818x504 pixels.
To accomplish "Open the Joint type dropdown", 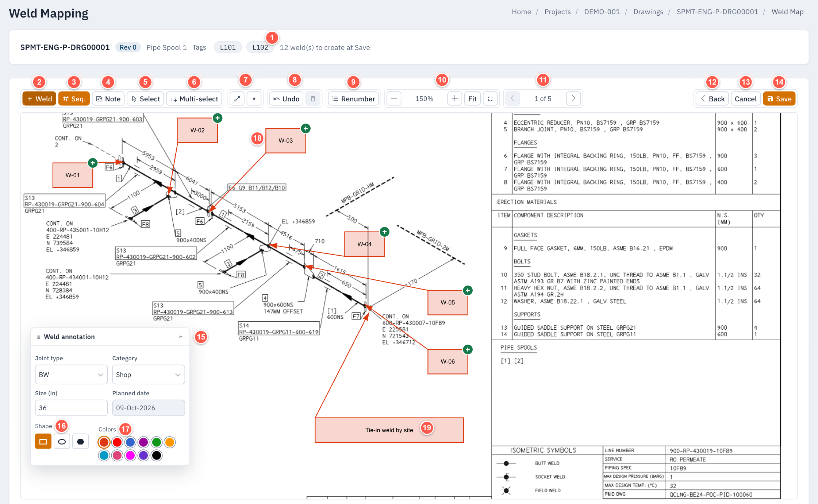I will (72, 375).
